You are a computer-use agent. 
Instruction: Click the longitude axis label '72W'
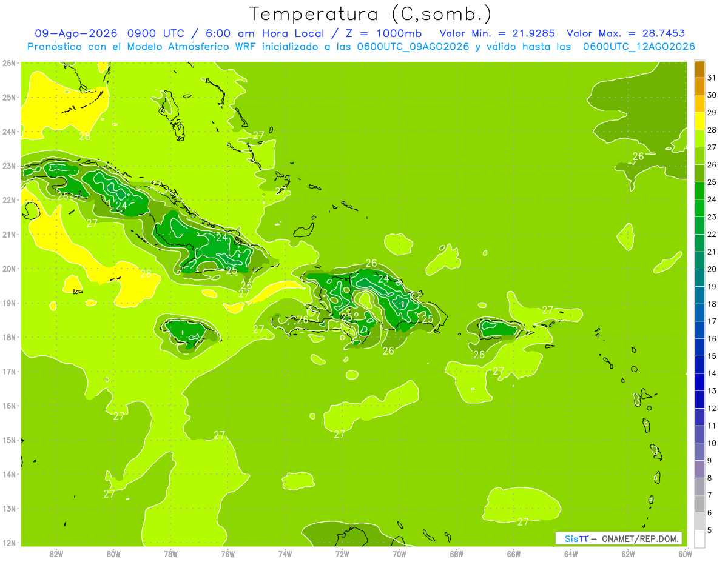pos(342,554)
